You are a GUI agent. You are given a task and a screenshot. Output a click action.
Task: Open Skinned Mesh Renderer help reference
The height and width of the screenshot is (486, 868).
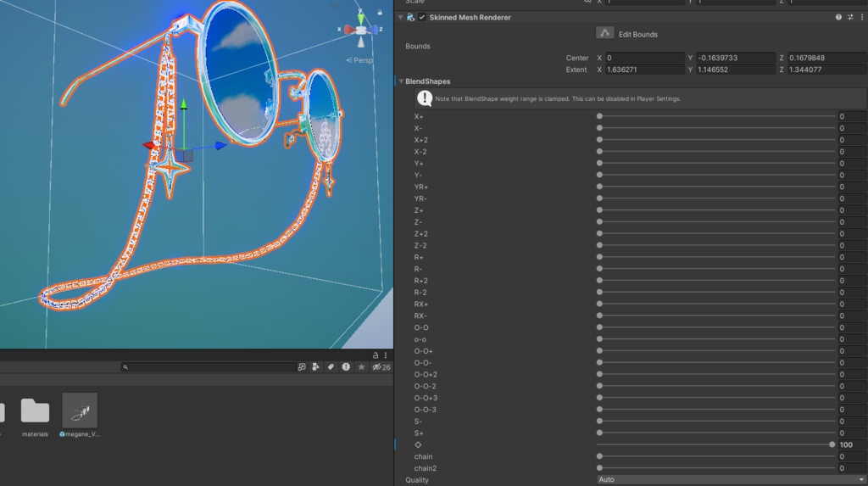(x=838, y=17)
